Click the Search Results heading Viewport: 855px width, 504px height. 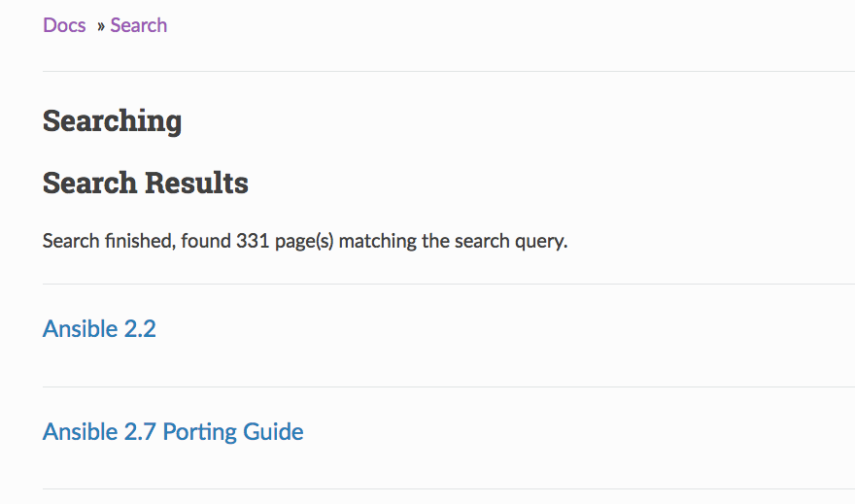[x=146, y=183]
